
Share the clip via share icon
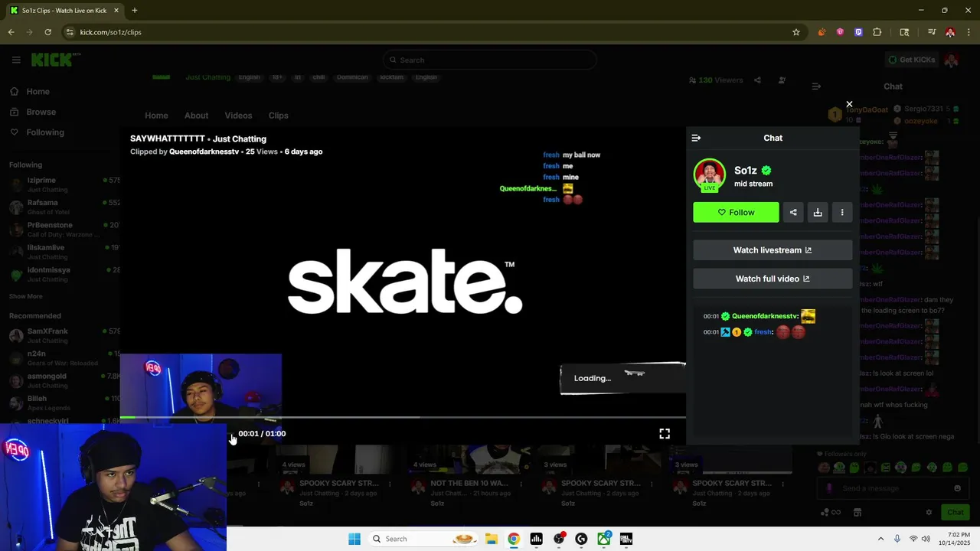point(793,213)
